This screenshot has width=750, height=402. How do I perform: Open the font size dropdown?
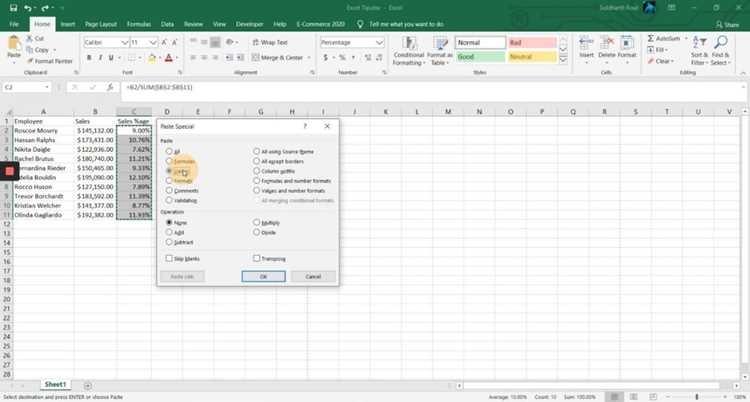(153, 43)
